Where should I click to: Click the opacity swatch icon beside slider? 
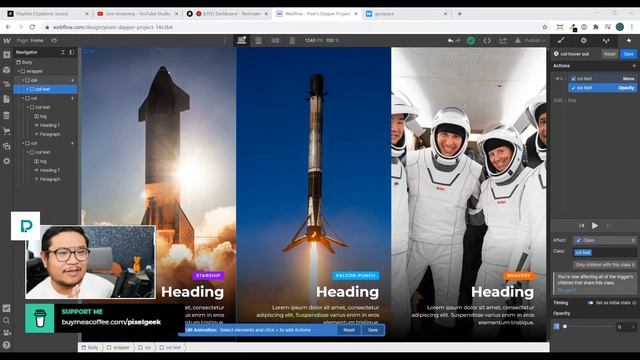pos(556,327)
